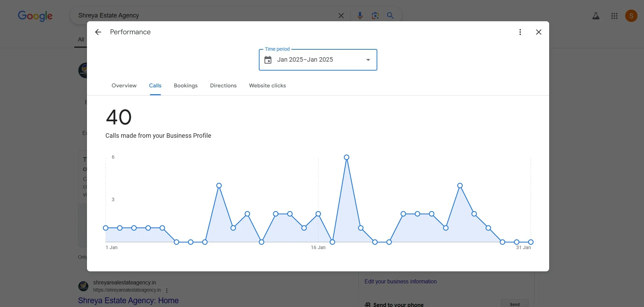This screenshot has height=307, width=644.
Task: Click the Google logo
Action: (x=35, y=16)
